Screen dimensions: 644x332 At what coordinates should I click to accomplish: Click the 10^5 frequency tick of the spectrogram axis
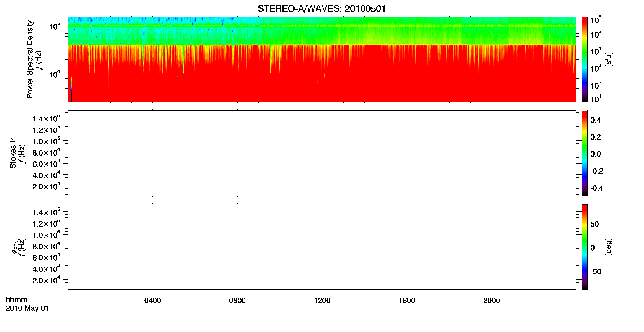[55, 26]
